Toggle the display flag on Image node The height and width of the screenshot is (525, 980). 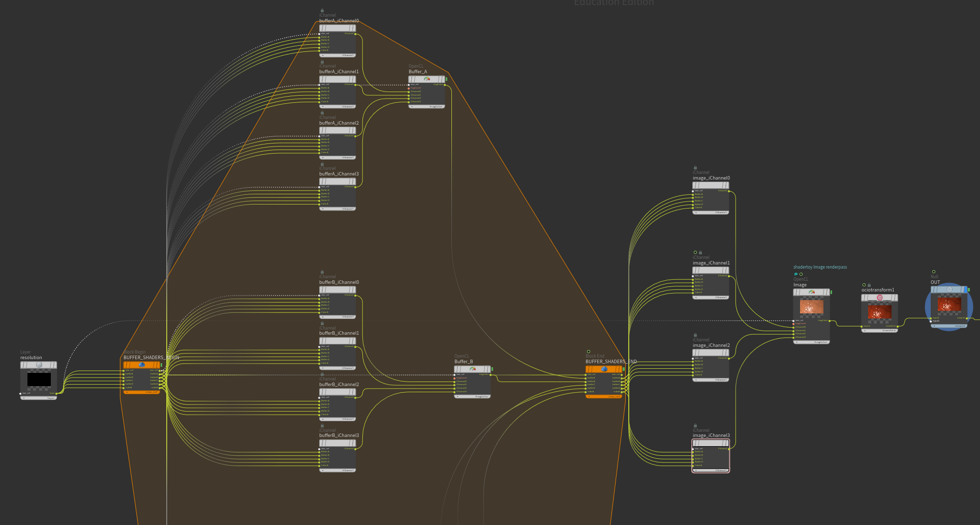(x=828, y=292)
